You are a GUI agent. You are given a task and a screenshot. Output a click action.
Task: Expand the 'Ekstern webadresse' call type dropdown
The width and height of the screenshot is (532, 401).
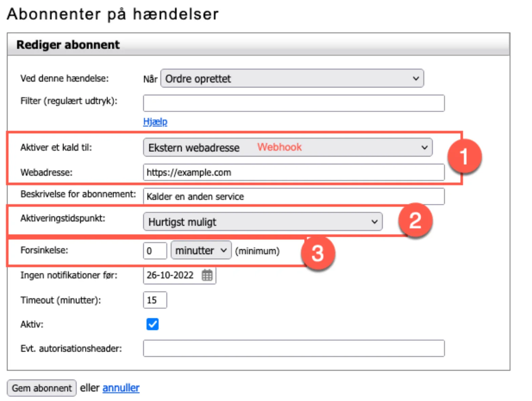[288, 148]
